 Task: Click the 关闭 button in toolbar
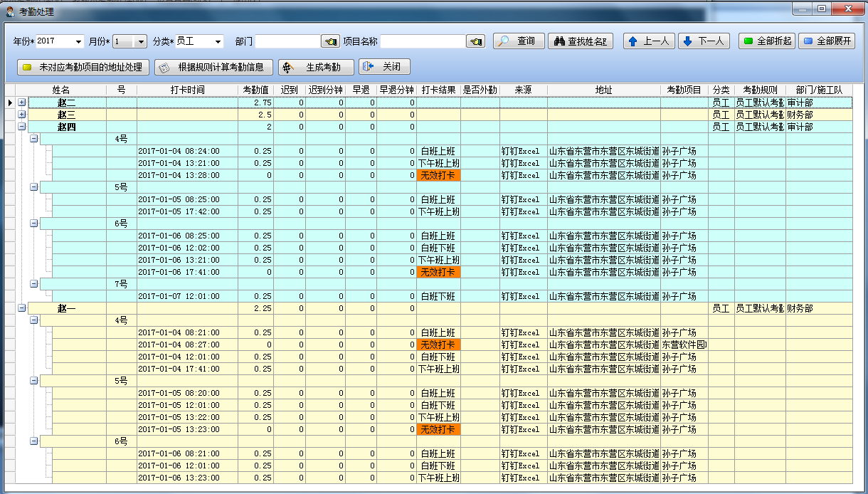point(384,67)
